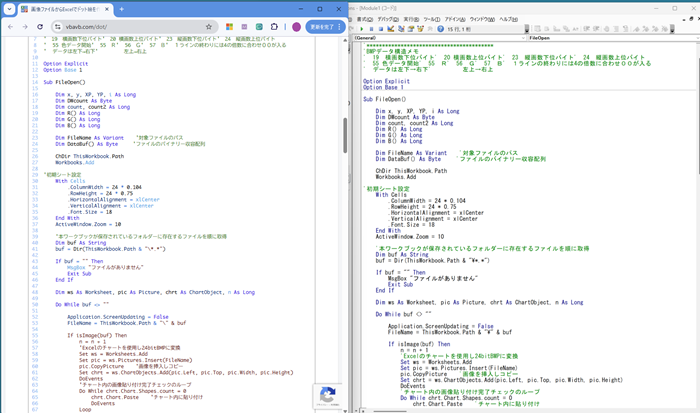Open the ウィンドウ (Window) menu

[x=481, y=19]
